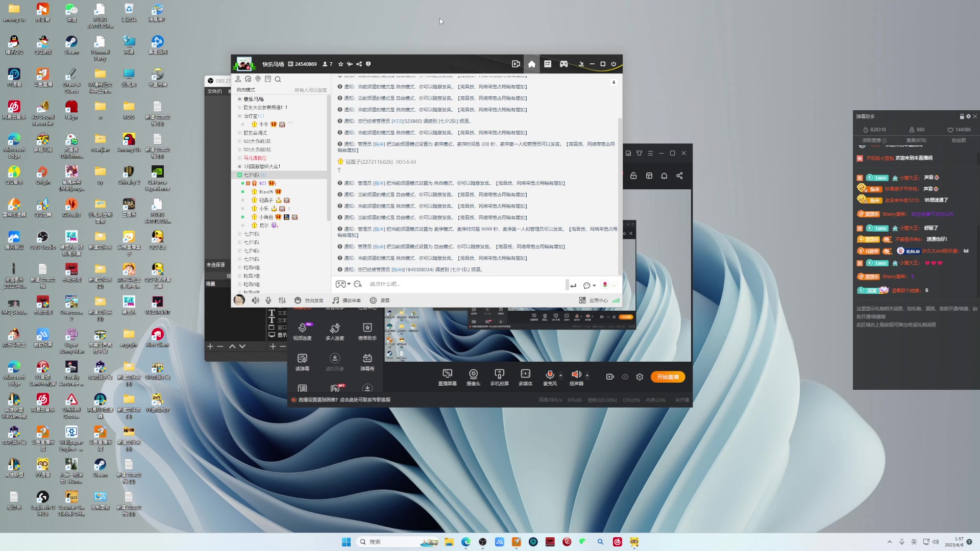
Task: Open Windows Start button
Action: click(346, 542)
